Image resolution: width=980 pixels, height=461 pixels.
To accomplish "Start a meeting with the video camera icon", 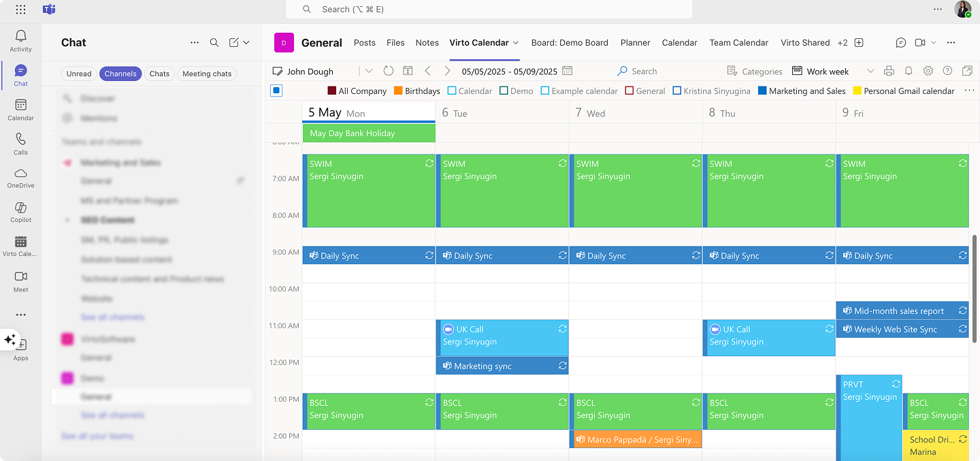I will pyautogui.click(x=920, y=42).
